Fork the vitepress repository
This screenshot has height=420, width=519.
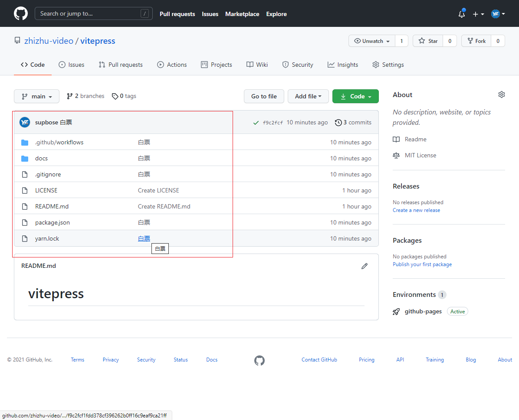[476, 41]
